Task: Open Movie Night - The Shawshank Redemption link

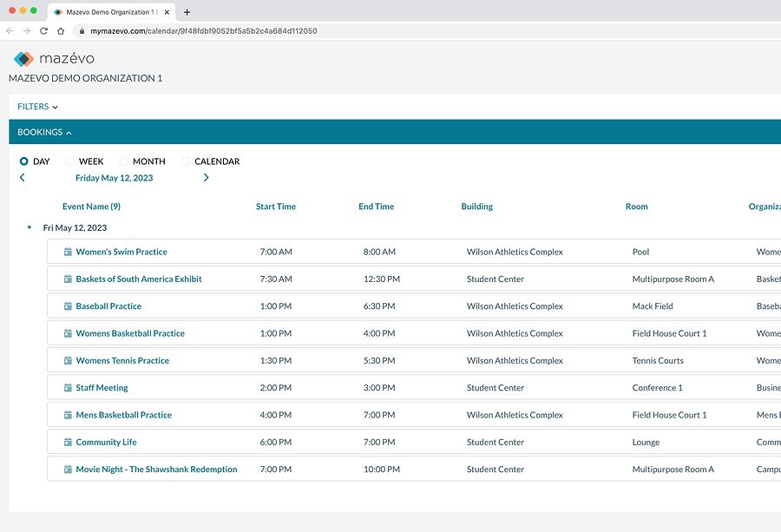Action: coord(156,469)
